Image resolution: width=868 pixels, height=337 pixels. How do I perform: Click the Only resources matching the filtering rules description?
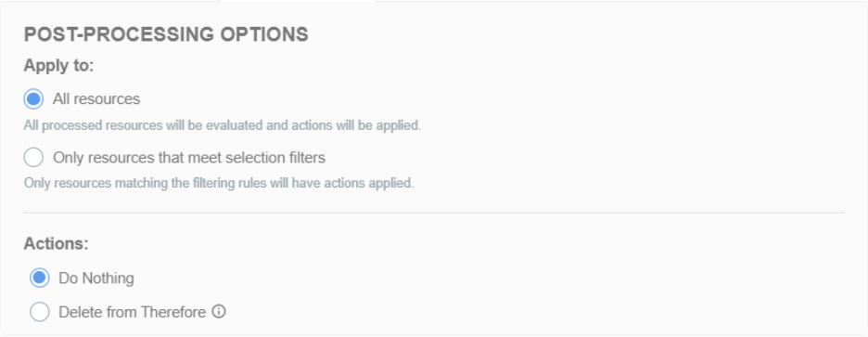pos(219,183)
